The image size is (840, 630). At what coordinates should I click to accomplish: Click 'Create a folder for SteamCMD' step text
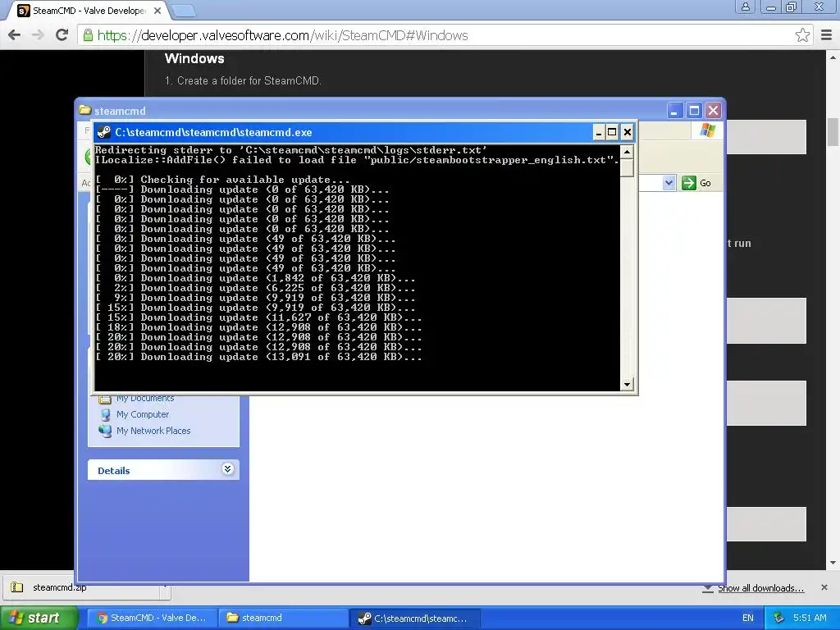pyautogui.click(x=243, y=81)
